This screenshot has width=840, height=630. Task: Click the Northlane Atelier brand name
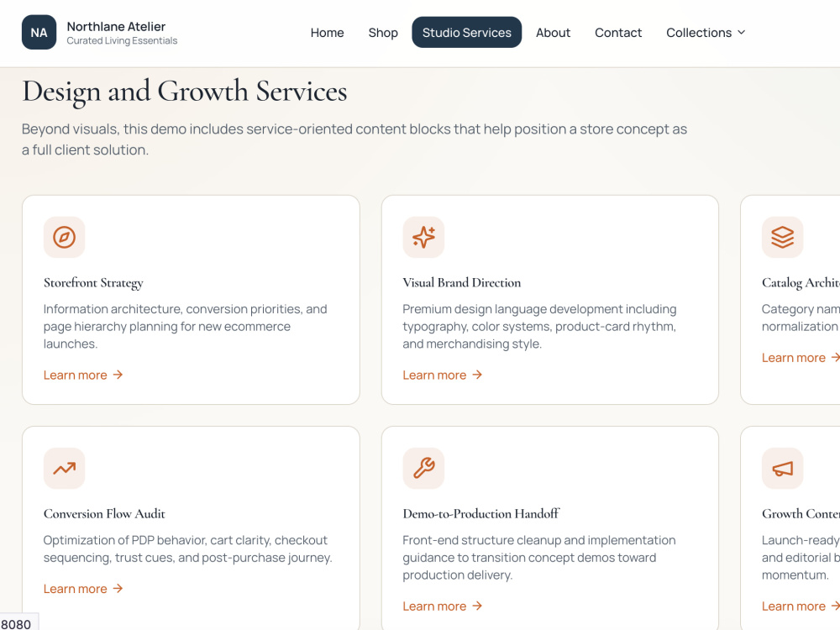[x=116, y=26]
